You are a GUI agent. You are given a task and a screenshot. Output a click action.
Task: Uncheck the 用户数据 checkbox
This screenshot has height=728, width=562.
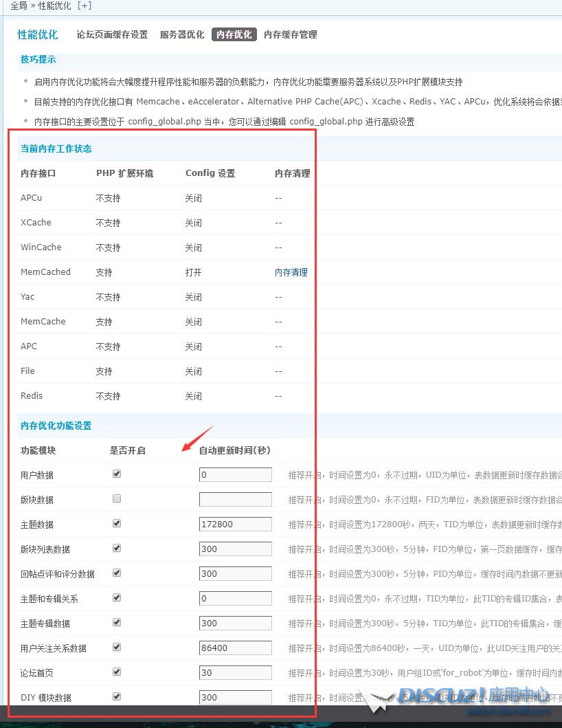pyautogui.click(x=117, y=474)
